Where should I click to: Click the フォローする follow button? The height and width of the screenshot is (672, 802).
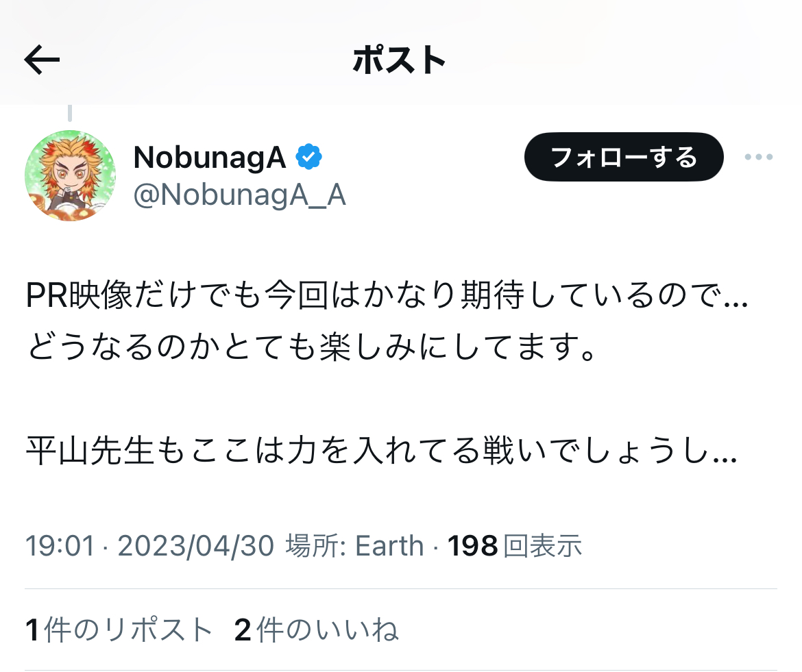pyautogui.click(x=624, y=157)
